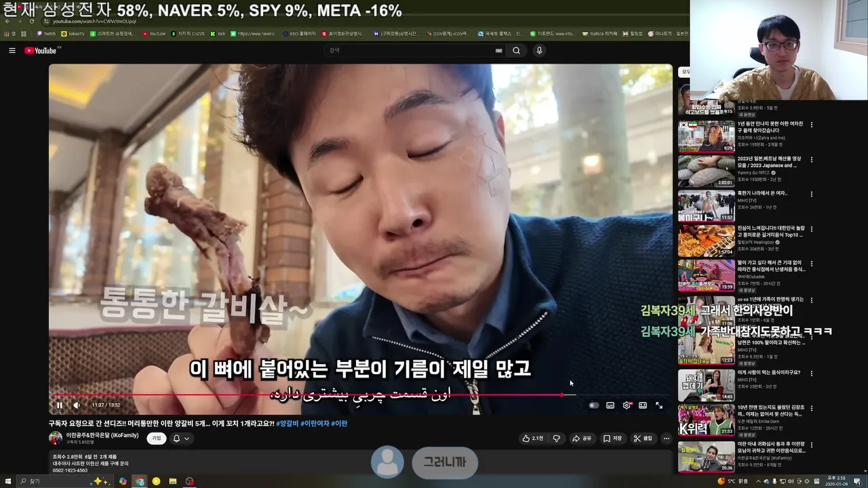This screenshot has width=868, height=488.
Task: Open File Explorer from taskbar
Action: (x=173, y=481)
